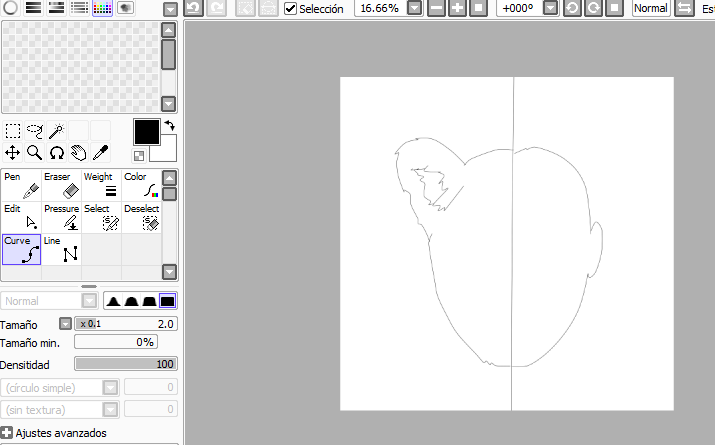The height and width of the screenshot is (445, 715).
Task: Click the Normal view button in toolbar
Action: click(x=651, y=8)
